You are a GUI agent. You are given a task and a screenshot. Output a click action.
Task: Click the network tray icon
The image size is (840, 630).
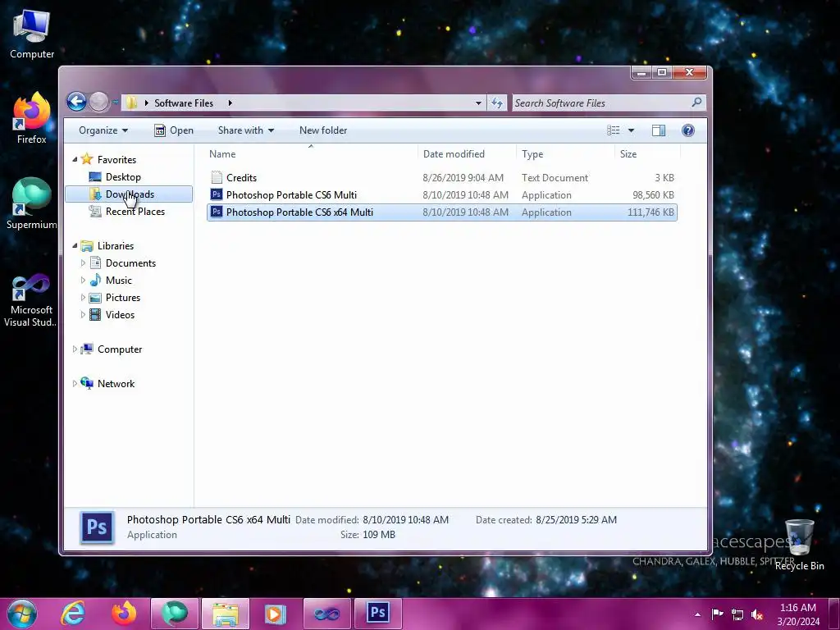coord(737,614)
